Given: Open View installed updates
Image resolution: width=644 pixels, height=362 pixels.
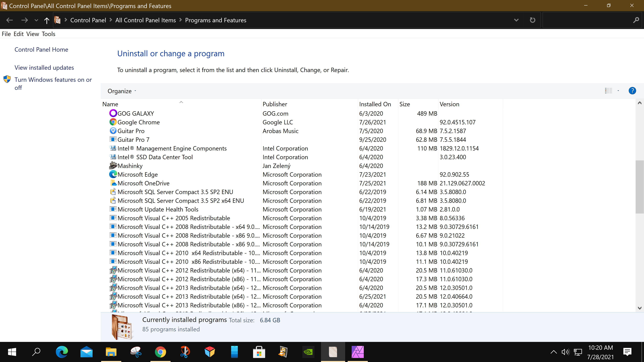Looking at the screenshot, I should point(44,68).
